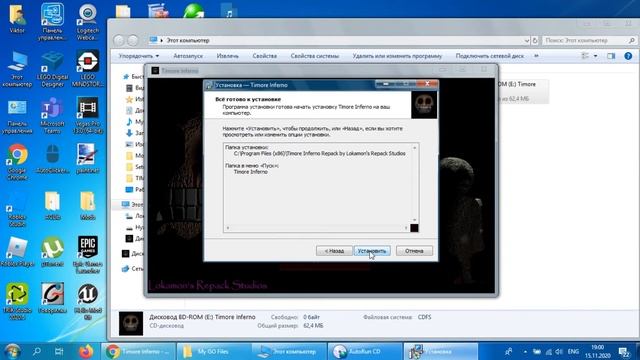Image resolution: width=640 pixels, height=360 pixels.
Task: Open the Viktor user folder on desktop
Action: [x=17, y=19]
